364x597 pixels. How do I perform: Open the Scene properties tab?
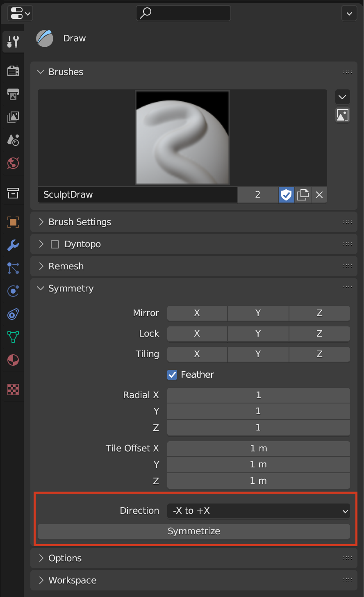click(13, 140)
